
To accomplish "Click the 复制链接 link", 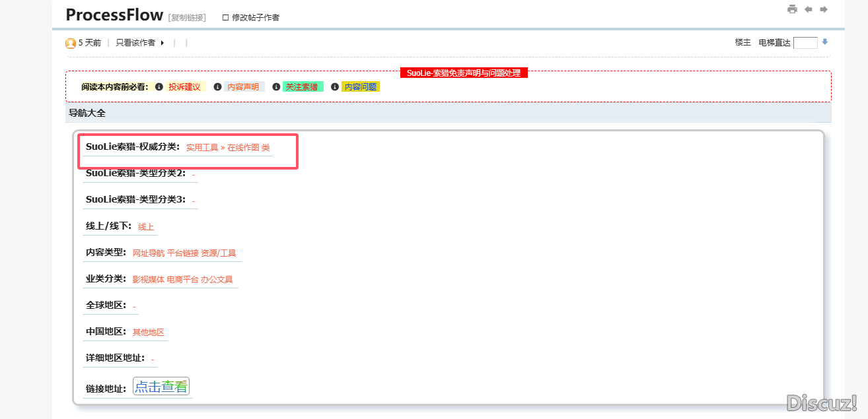I will tap(187, 18).
